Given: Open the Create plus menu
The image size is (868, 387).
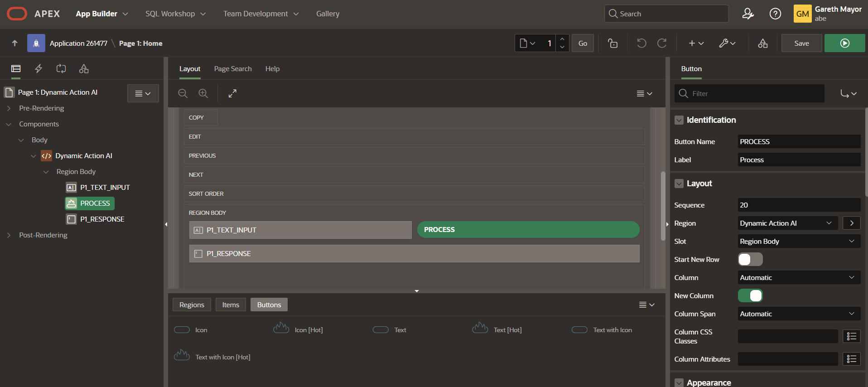Looking at the screenshot, I should 696,43.
